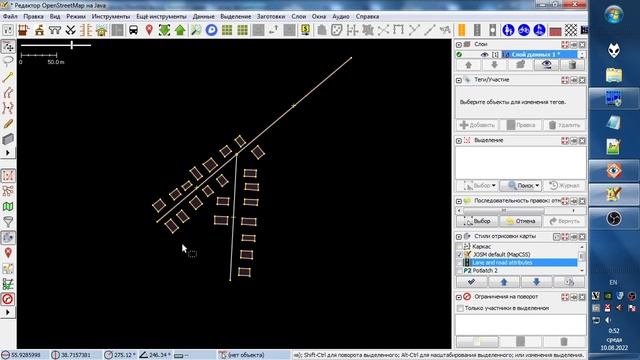Click horizontal scrollbar in edit history panel
Screen dimensions: 640x360
504,211
